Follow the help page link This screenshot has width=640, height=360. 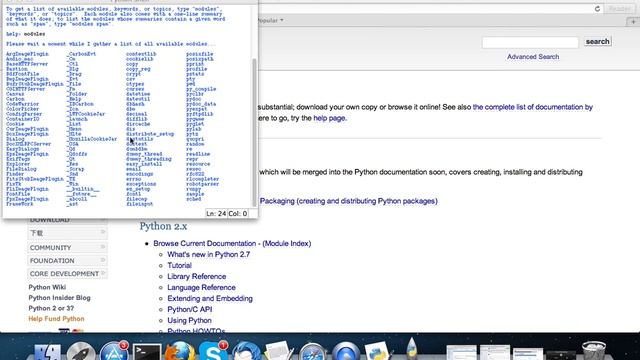329,118
